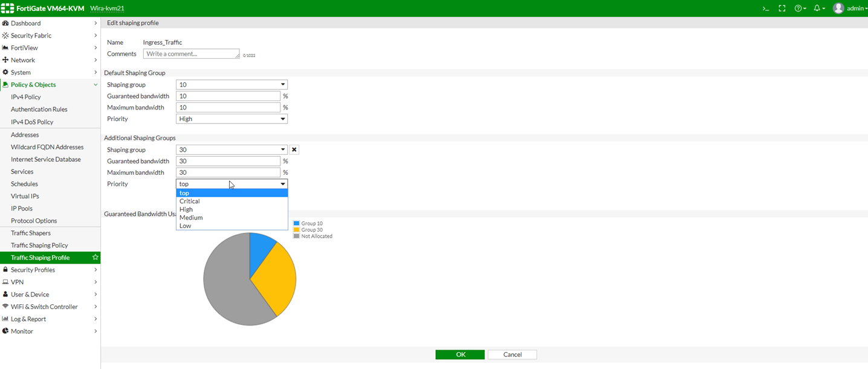Open the notifications bell icon

point(818,8)
